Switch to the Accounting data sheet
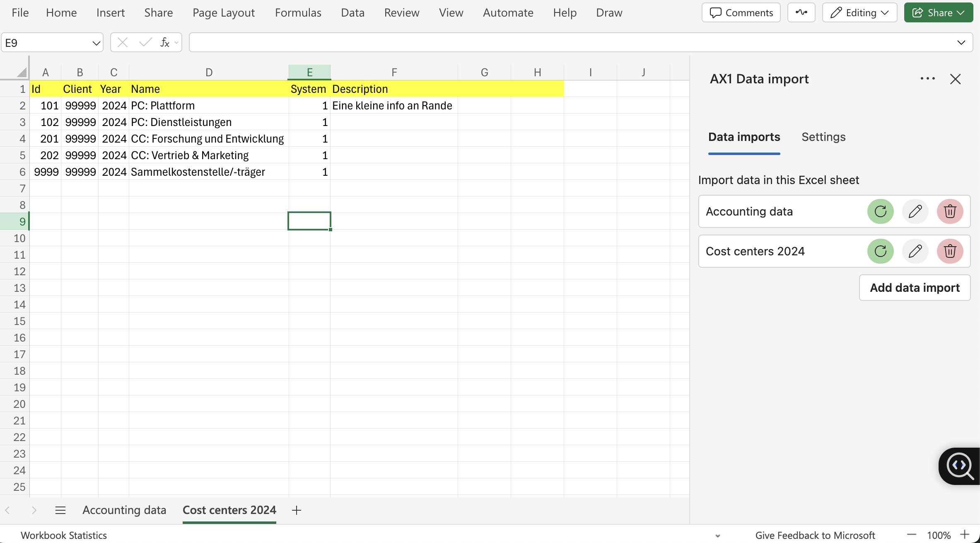This screenshot has height=543, width=980. coord(124,510)
